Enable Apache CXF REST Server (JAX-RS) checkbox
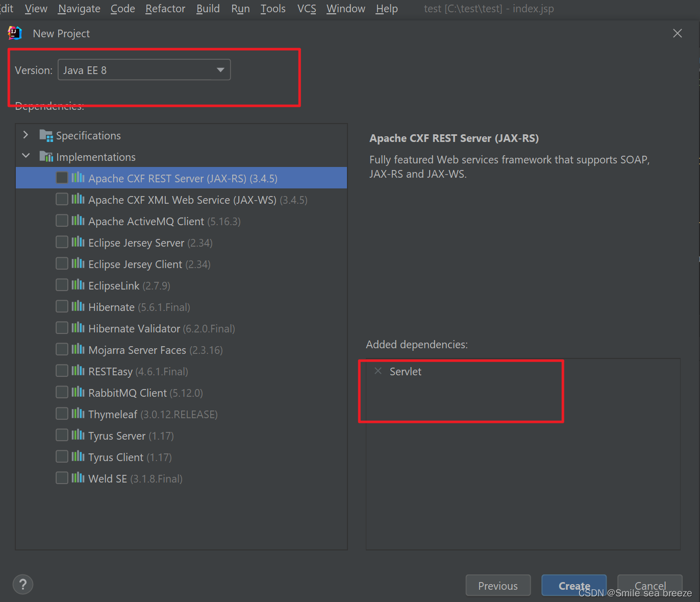The width and height of the screenshot is (700, 602). pos(62,178)
